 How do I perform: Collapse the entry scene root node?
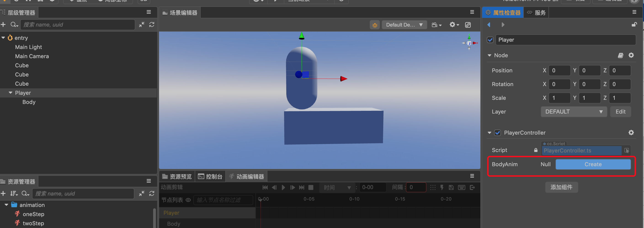tap(3, 38)
